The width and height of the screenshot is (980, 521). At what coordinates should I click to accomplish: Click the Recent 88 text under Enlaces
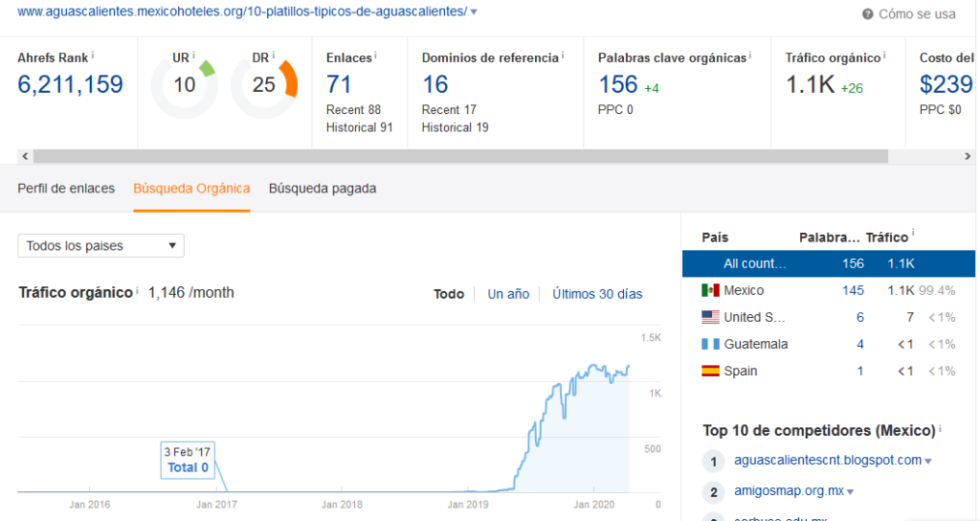(x=353, y=110)
